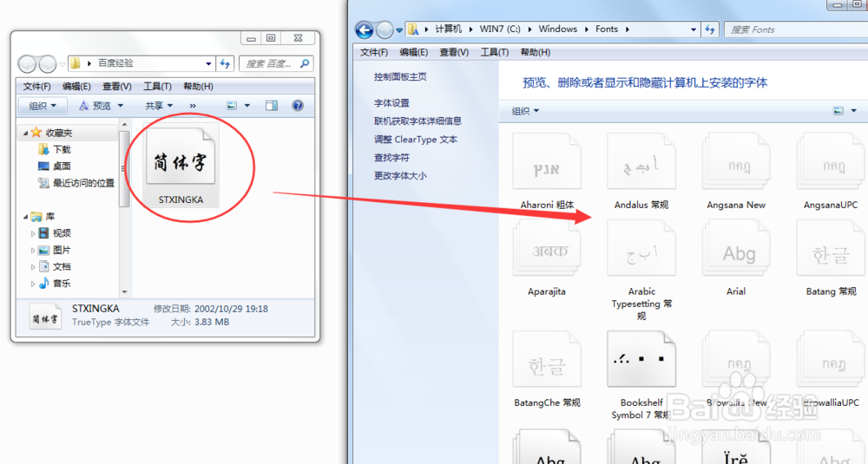Open 字体设置 link
Screen dimensions: 868x464
(391, 103)
